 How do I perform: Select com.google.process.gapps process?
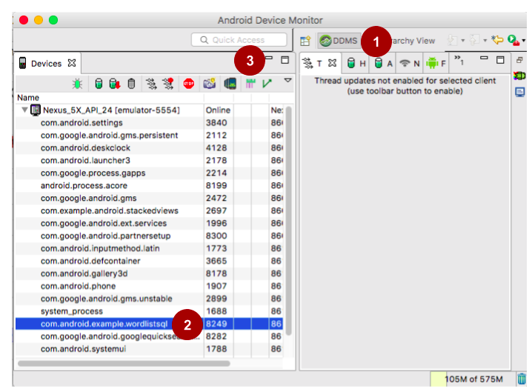tap(93, 173)
